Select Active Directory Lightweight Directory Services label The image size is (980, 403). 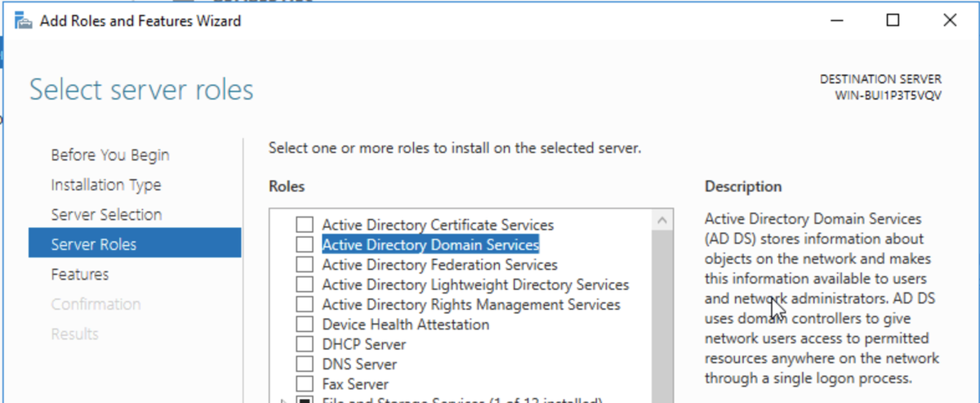pyautogui.click(x=475, y=284)
